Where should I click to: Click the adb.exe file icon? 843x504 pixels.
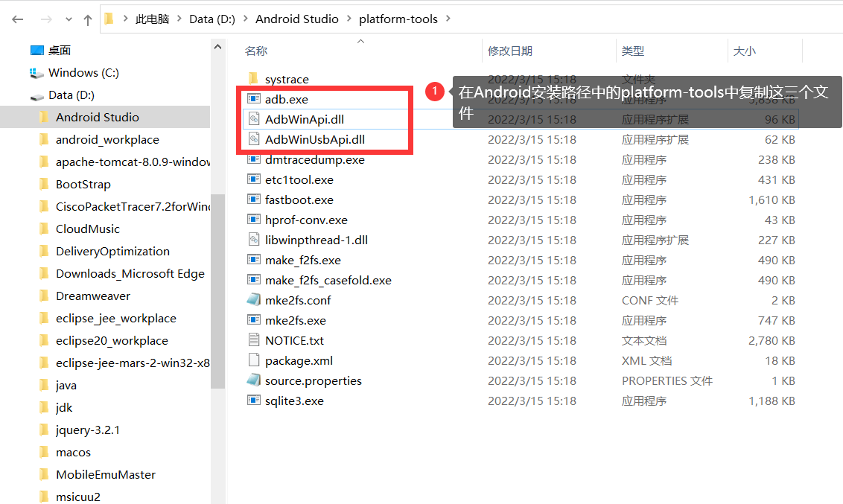(254, 99)
